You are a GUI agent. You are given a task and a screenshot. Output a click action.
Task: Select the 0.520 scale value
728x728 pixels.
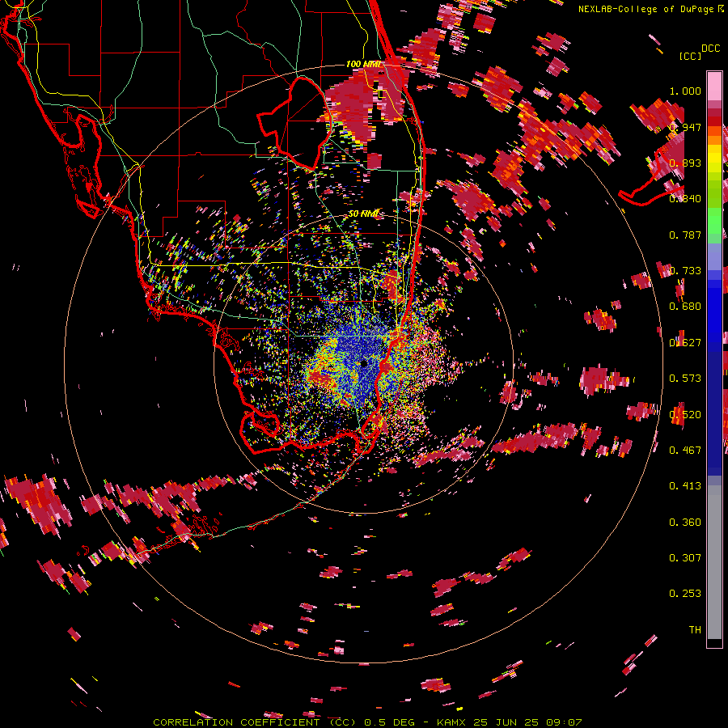(x=685, y=414)
